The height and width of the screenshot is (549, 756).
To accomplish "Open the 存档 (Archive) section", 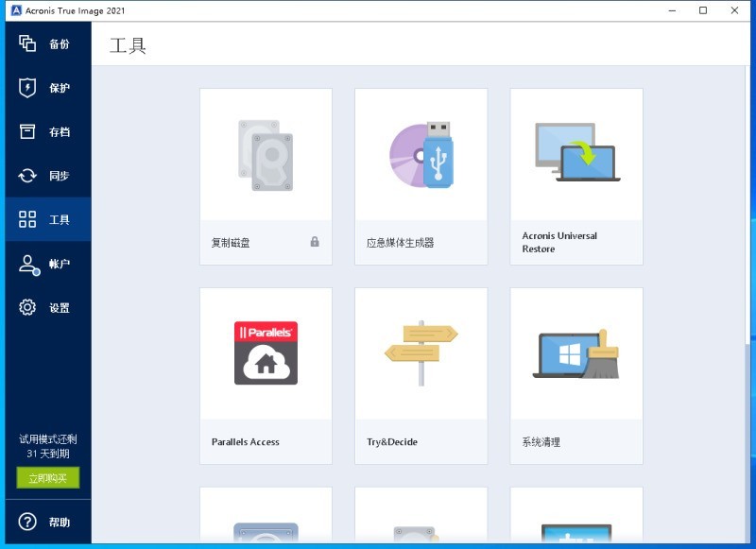I will click(45, 131).
